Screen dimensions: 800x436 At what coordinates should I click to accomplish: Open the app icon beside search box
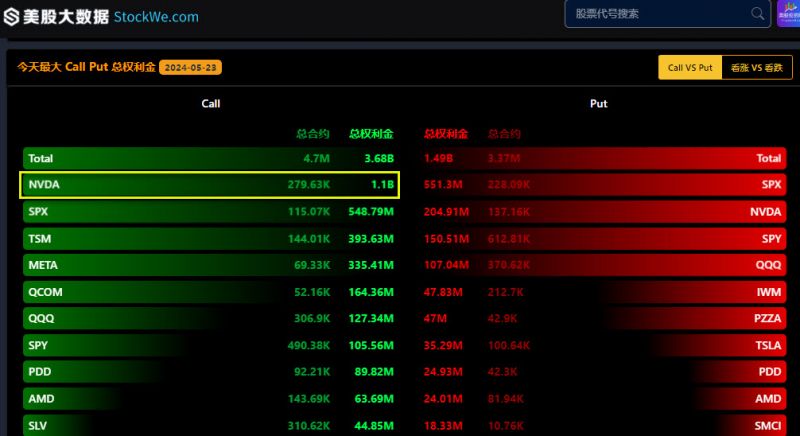(x=788, y=14)
